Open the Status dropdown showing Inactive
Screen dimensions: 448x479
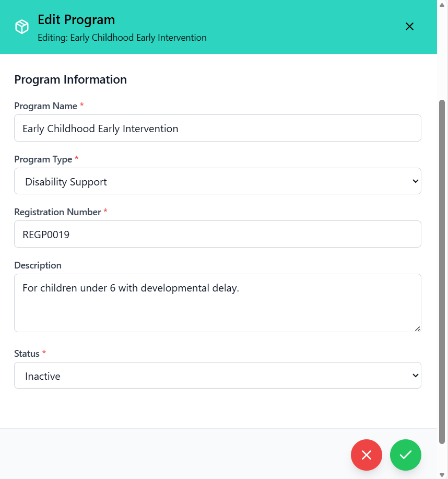(x=218, y=376)
